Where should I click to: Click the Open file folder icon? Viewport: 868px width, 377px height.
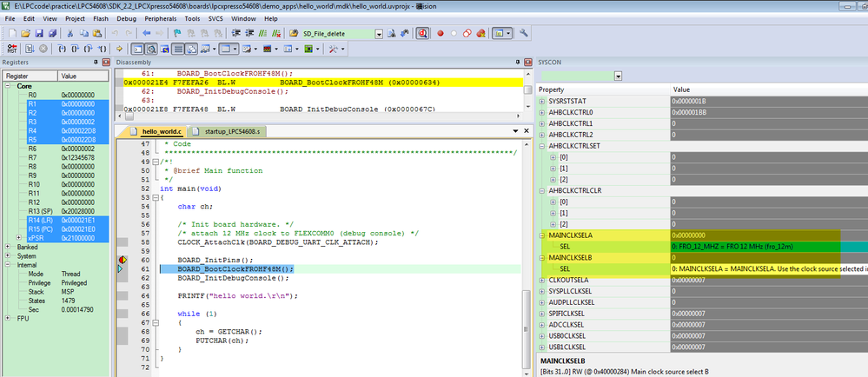[26, 33]
